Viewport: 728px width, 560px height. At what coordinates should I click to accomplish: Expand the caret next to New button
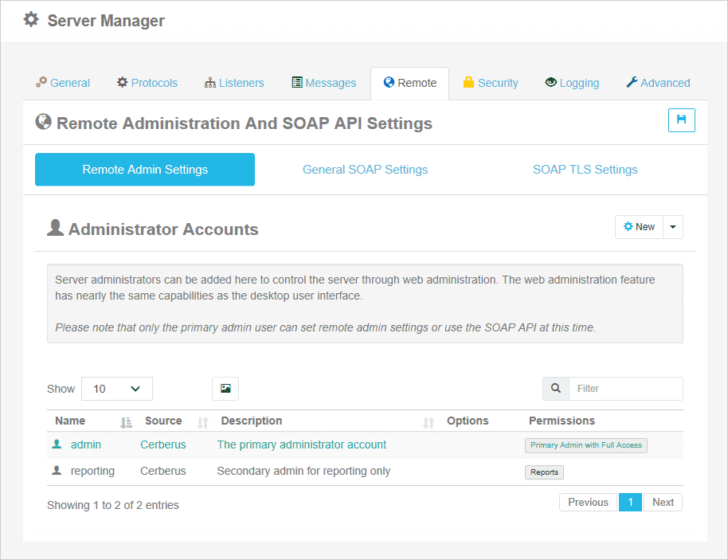673,227
